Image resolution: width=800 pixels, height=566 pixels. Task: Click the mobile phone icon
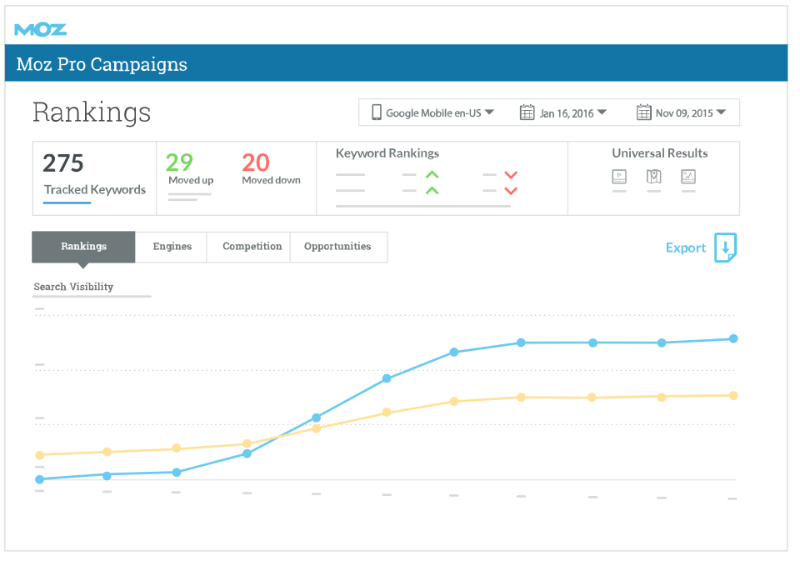(377, 112)
